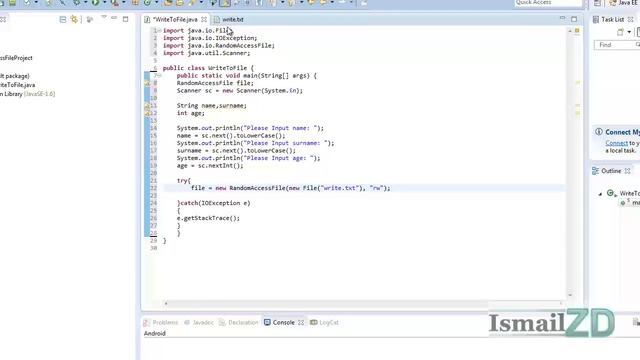640x360 pixels.
Task: Collapse all in Package Explorer toolbar
Action: click(x=62, y=19)
